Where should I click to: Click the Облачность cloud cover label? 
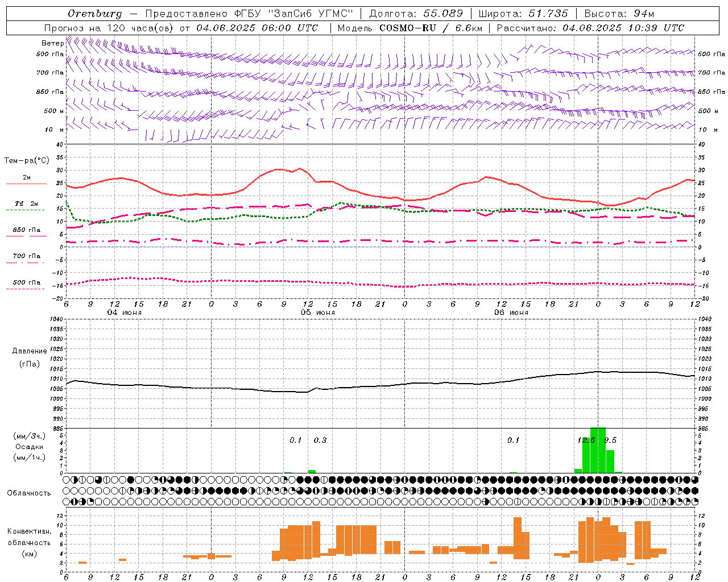tap(29, 493)
